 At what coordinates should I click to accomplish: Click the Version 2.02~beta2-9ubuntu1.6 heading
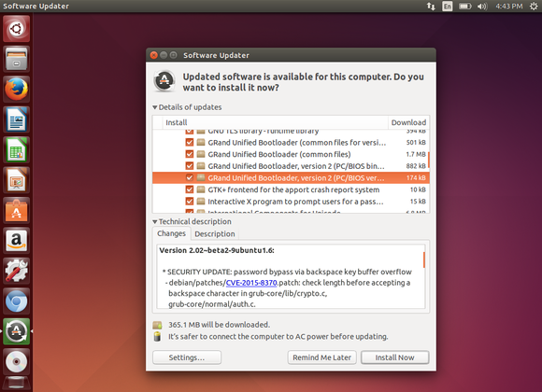click(217, 250)
